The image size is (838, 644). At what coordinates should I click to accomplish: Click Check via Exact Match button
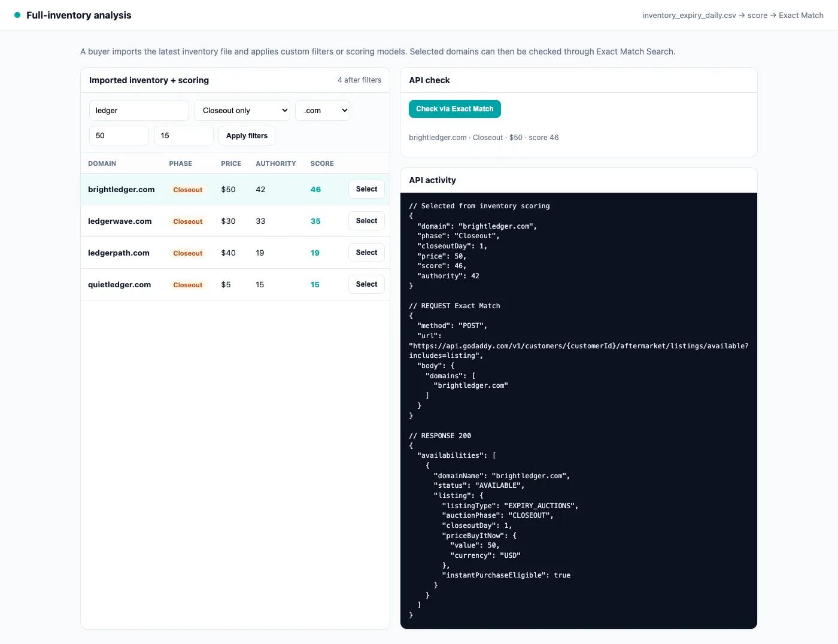click(455, 109)
